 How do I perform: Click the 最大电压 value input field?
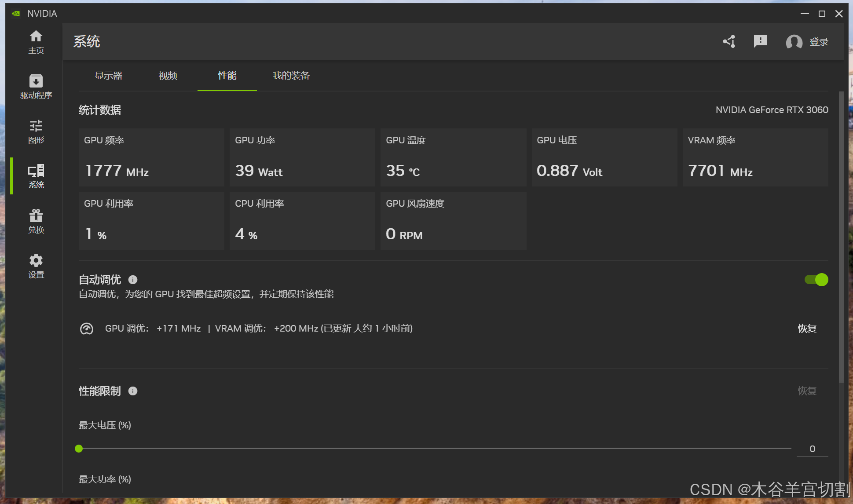pyautogui.click(x=812, y=449)
